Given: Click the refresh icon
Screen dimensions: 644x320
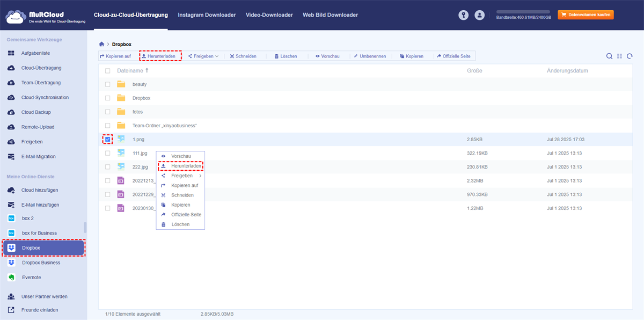Looking at the screenshot, I should point(630,56).
